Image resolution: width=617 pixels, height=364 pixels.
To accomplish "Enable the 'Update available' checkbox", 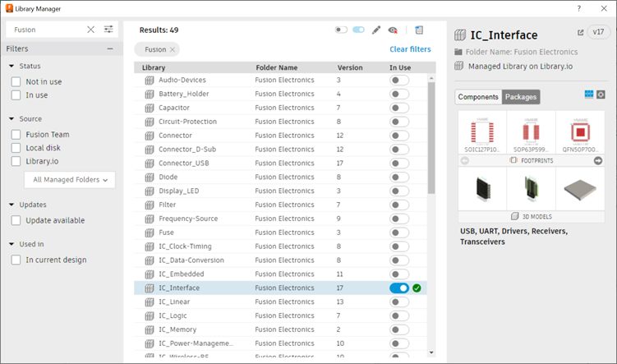I will click(x=16, y=220).
